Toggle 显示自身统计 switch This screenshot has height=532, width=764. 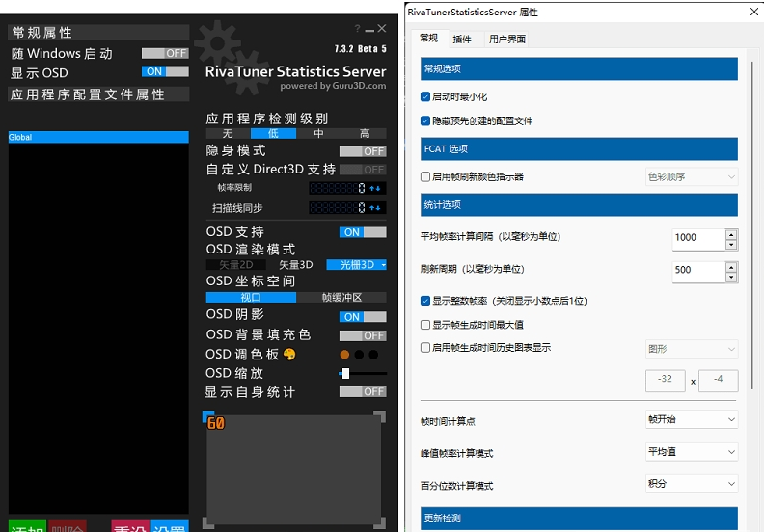pyautogui.click(x=363, y=392)
